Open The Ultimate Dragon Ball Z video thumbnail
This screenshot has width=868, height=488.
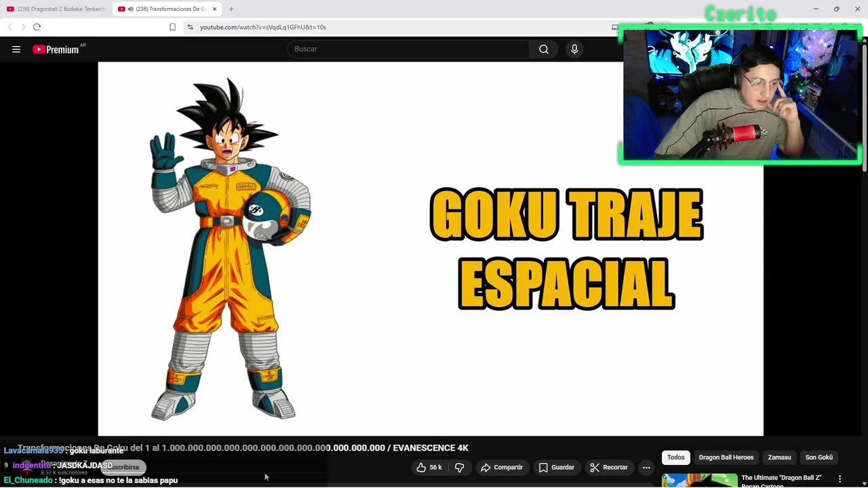[699, 481]
